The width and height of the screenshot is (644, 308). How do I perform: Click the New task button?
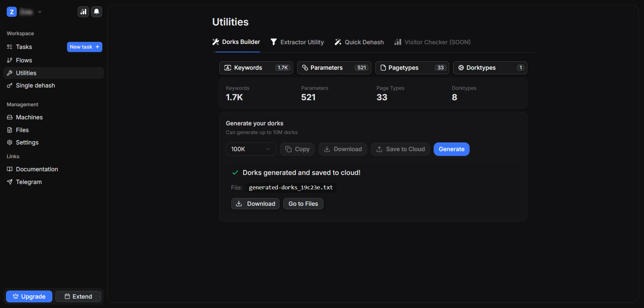coord(84,47)
